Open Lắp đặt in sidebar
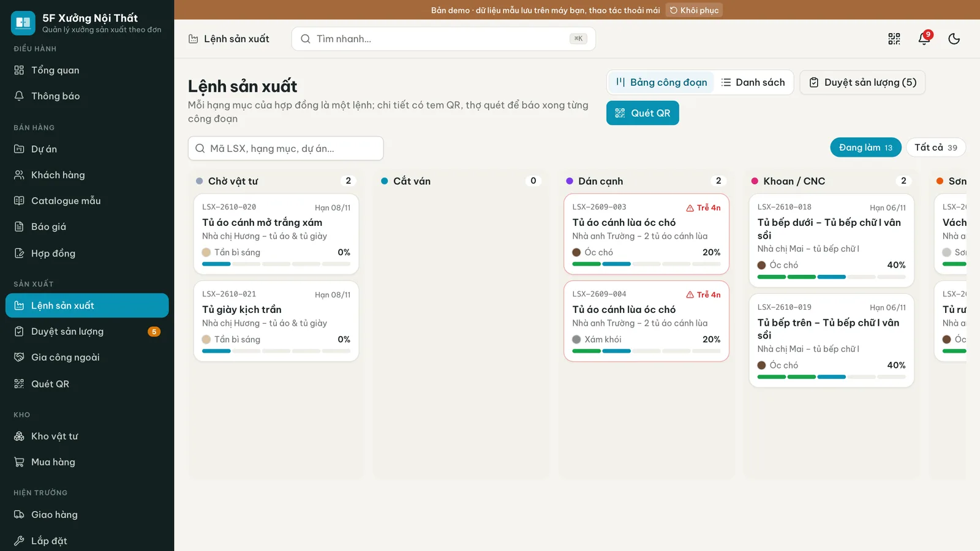This screenshot has width=980, height=551. click(x=87, y=541)
